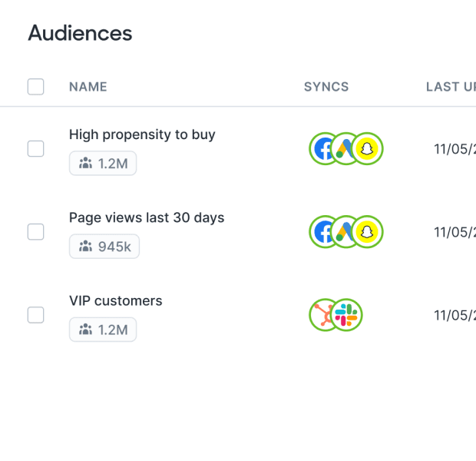Open the Page views last 30 days audience

[x=147, y=217]
